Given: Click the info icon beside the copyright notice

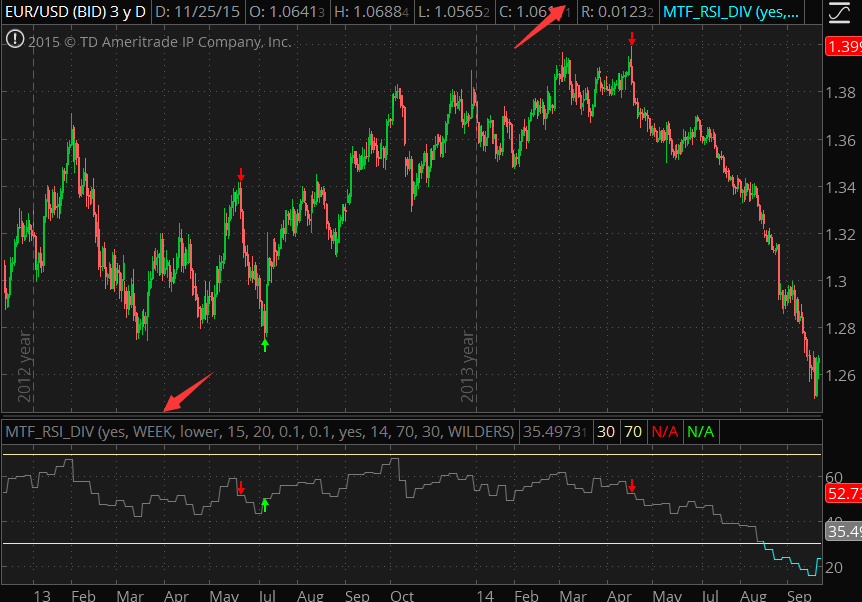Looking at the screenshot, I should (15, 40).
